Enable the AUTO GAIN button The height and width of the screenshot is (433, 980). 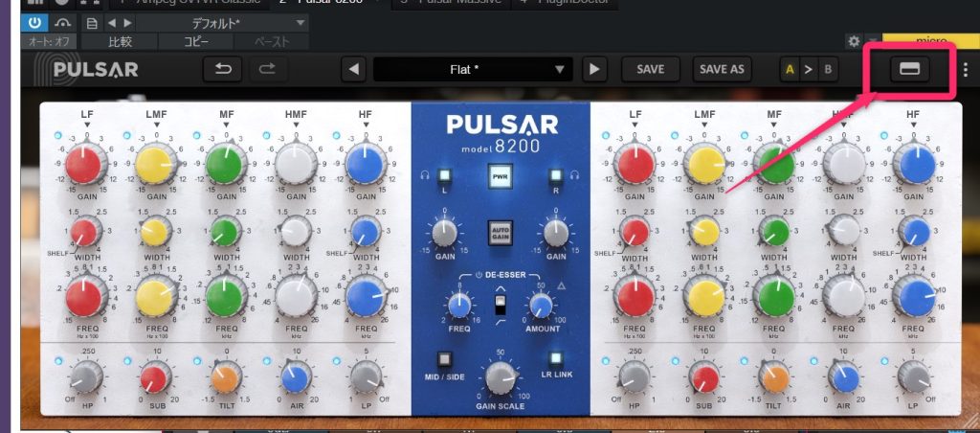(x=499, y=235)
